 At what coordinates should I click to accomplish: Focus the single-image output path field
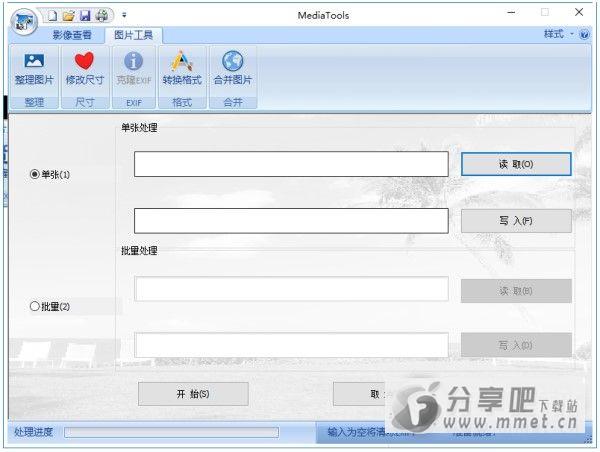[x=291, y=220]
